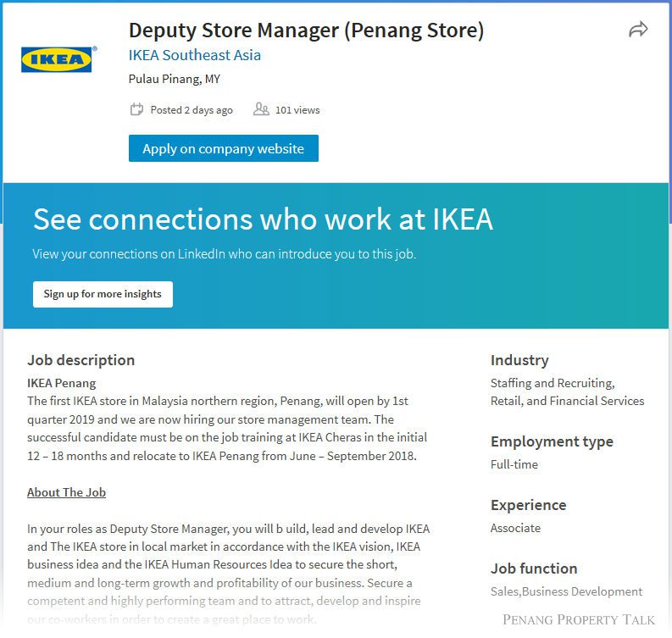Click the Job function heading
The width and height of the screenshot is (672, 638).
tap(534, 569)
